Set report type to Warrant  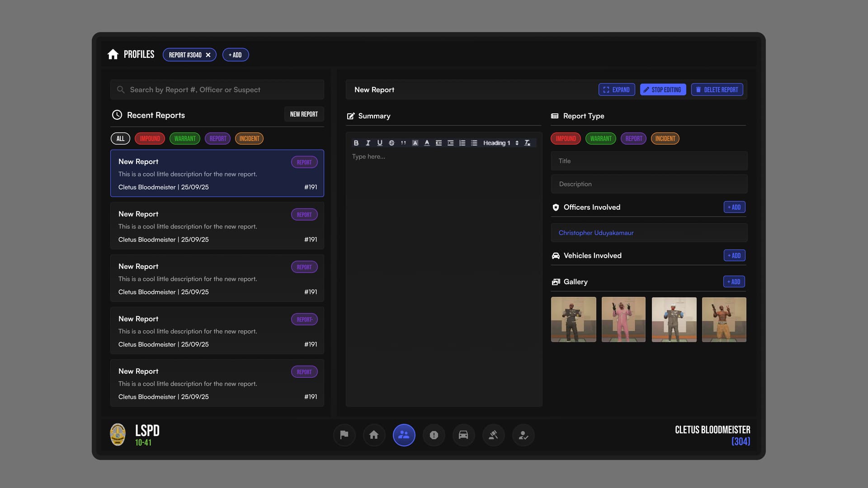[600, 139]
